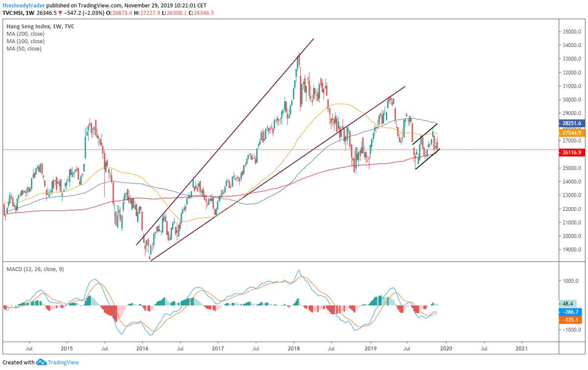Click the 2018 time axis label
This screenshot has height=370, width=588.
click(x=294, y=349)
